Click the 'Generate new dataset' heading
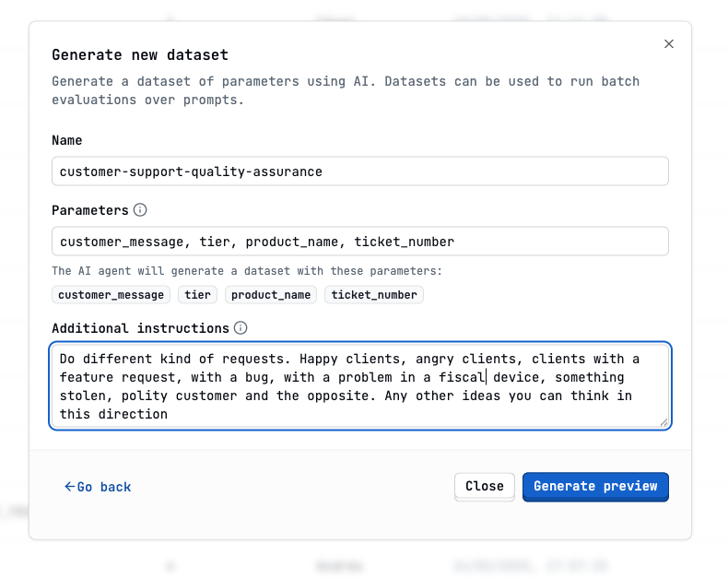This screenshot has width=728, height=579. (140, 54)
